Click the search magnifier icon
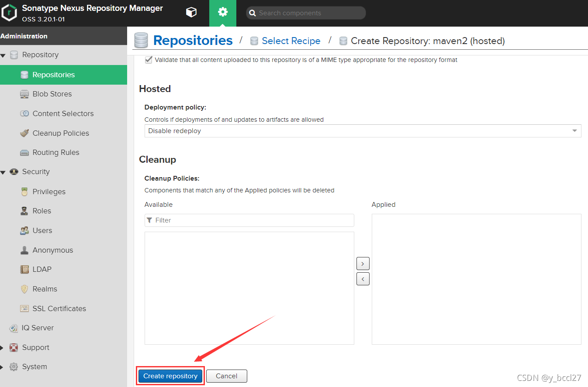The height and width of the screenshot is (387, 588). coord(252,13)
